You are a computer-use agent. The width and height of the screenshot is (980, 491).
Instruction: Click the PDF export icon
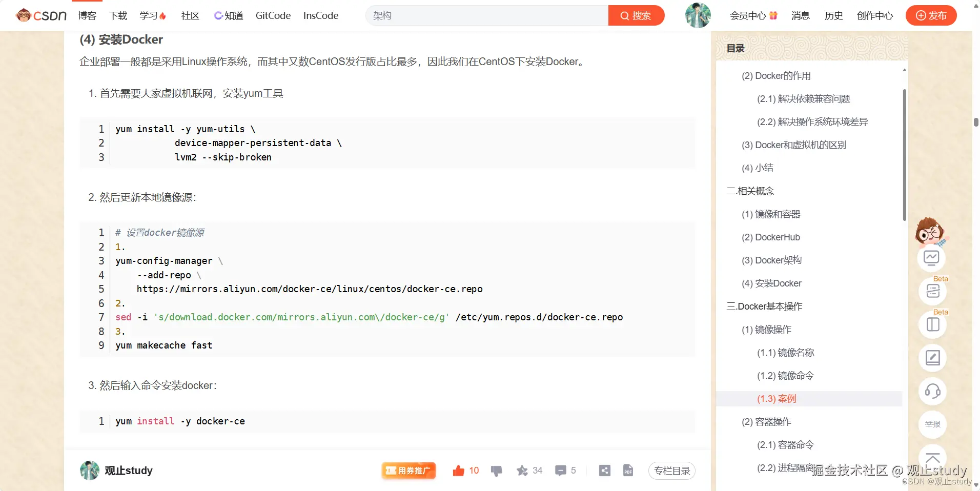[x=628, y=470]
